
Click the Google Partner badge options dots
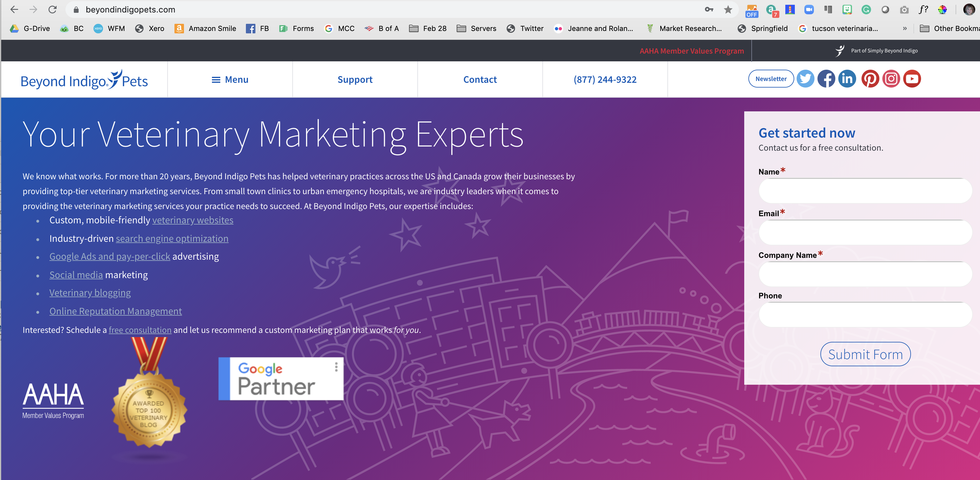click(336, 367)
